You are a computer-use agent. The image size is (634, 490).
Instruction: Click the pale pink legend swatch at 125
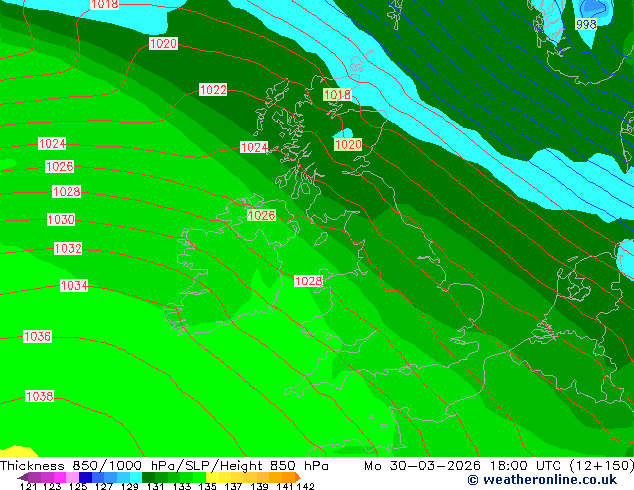72,477
